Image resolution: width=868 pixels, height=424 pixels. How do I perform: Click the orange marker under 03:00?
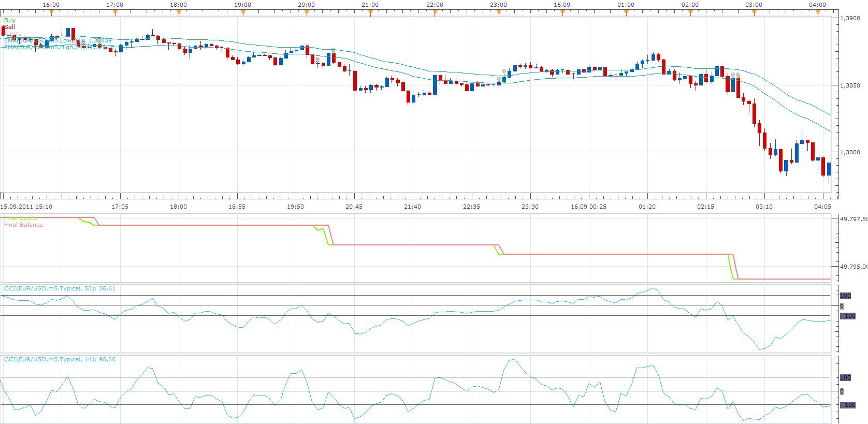pyautogui.click(x=754, y=13)
